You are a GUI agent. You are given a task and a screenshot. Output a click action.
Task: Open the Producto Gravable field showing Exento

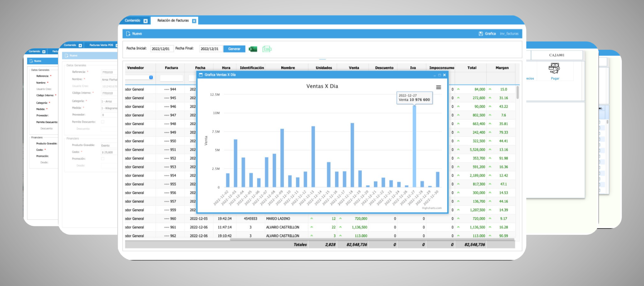click(x=109, y=146)
